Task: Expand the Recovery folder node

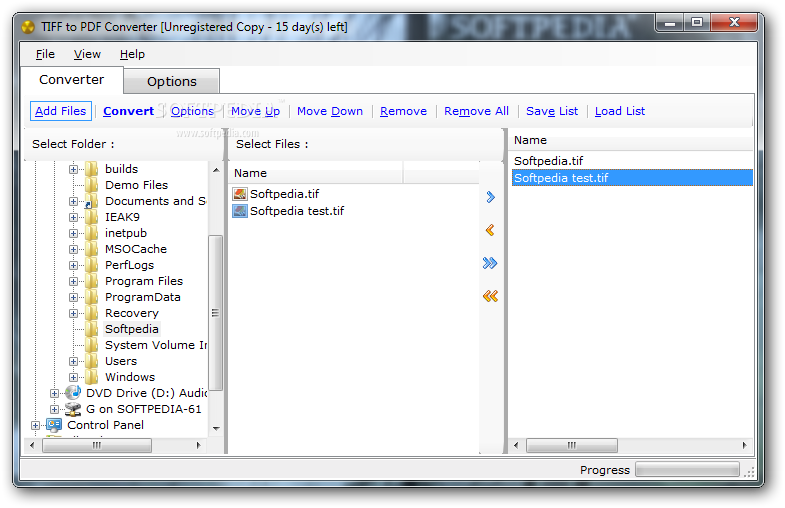Action: click(x=73, y=313)
